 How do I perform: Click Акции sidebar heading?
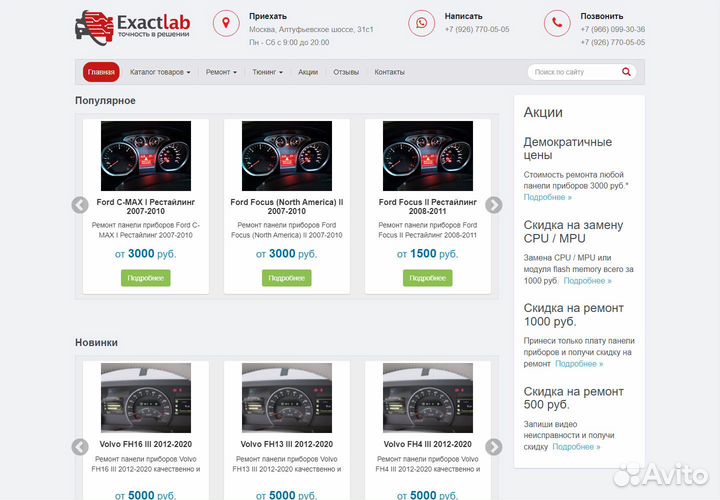tap(543, 112)
